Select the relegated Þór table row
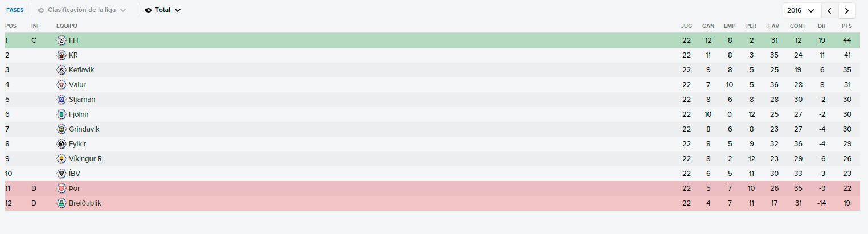Viewport: 868px width, 234px height. point(432,188)
